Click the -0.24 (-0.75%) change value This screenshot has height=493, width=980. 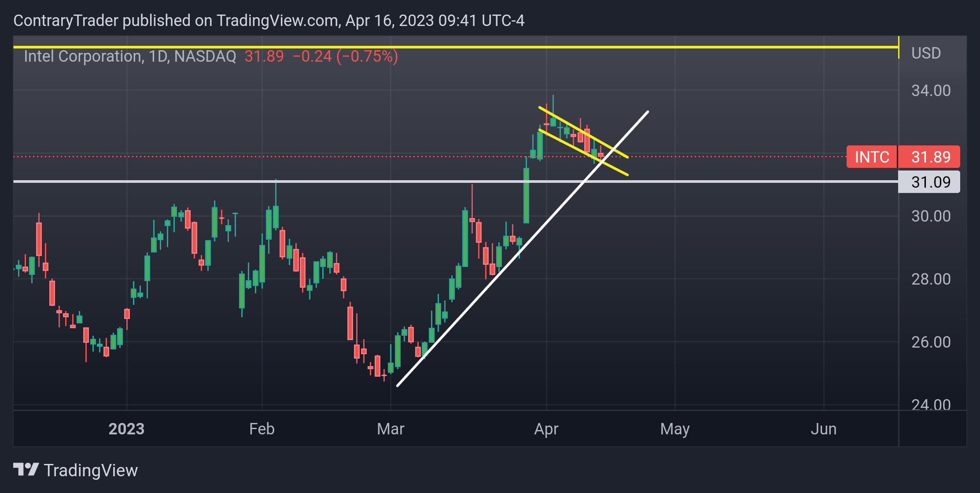point(345,56)
